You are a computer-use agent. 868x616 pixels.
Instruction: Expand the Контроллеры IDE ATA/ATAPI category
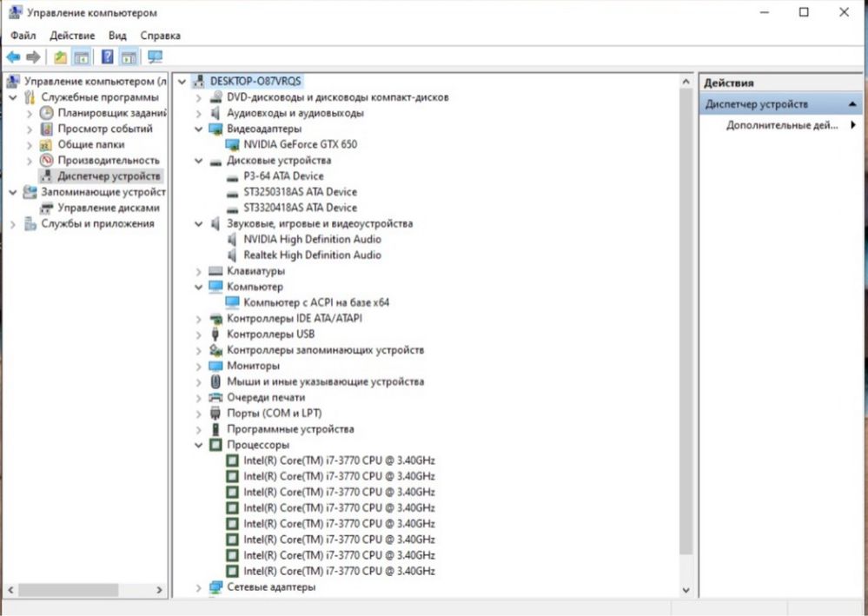point(198,319)
